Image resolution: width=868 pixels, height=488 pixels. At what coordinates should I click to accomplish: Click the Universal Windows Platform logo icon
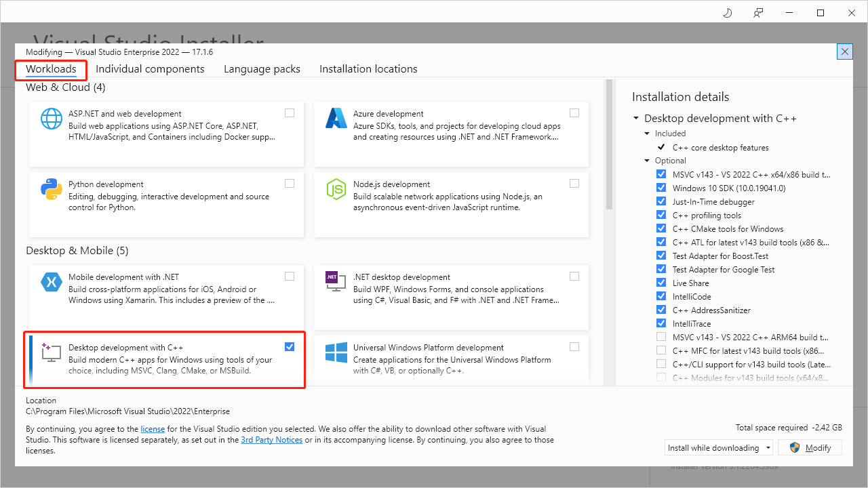coord(336,352)
